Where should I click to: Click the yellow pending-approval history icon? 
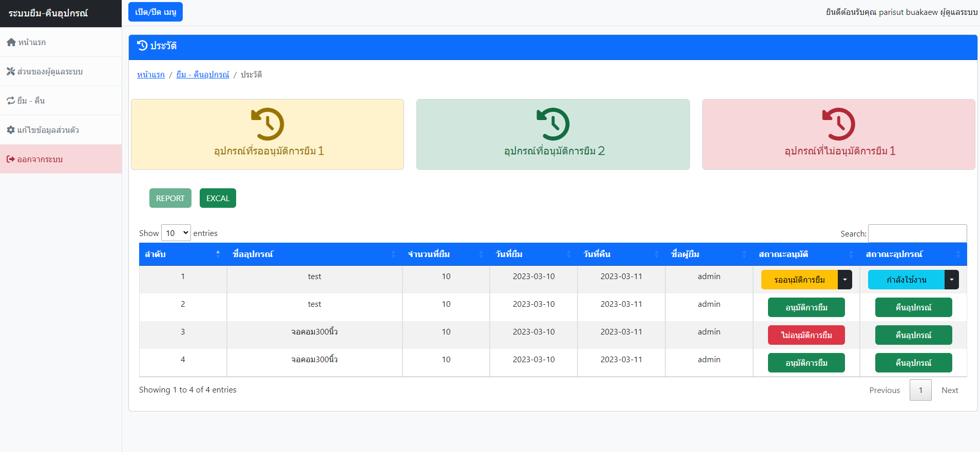tap(267, 124)
